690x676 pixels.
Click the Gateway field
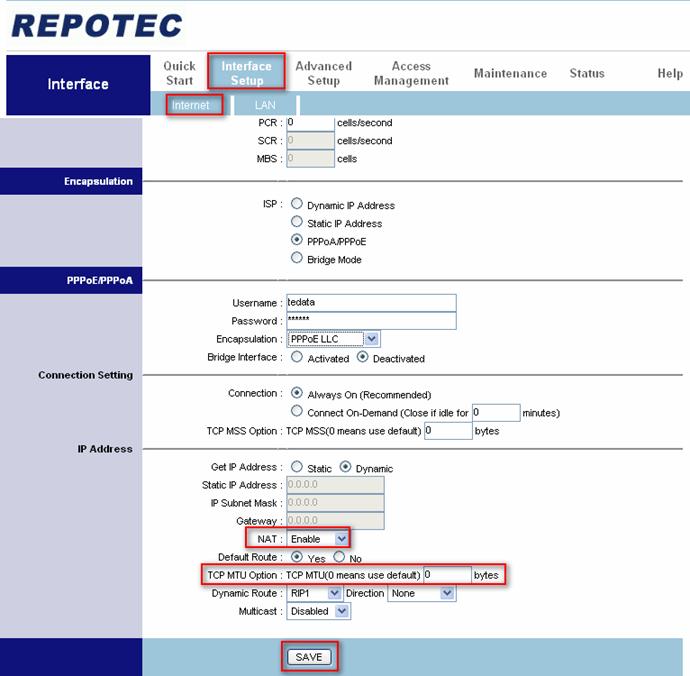pyautogui.click(x=335, y=521)
